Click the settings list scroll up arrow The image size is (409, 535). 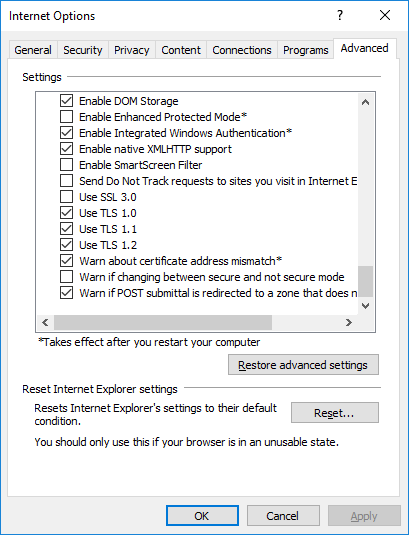click(365, 102)
